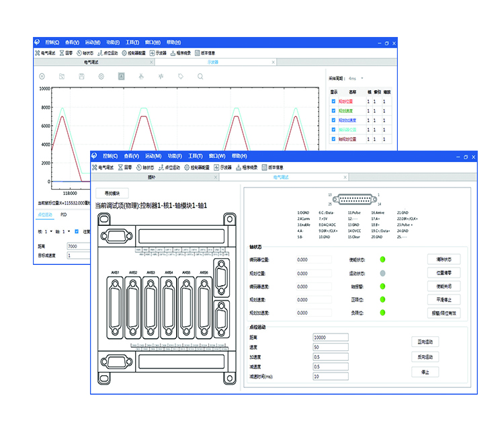Open 轴状态 from the front window toolbar

click(144, 167)
